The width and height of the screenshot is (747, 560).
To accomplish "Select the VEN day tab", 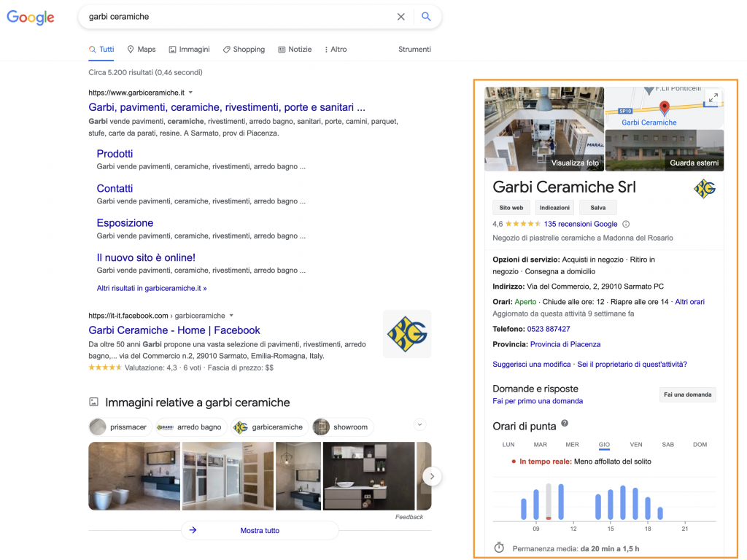I will tap(636, 445).
